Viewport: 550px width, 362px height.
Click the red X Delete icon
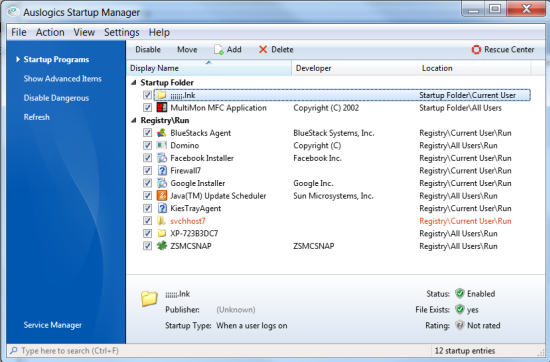point(263,49)
